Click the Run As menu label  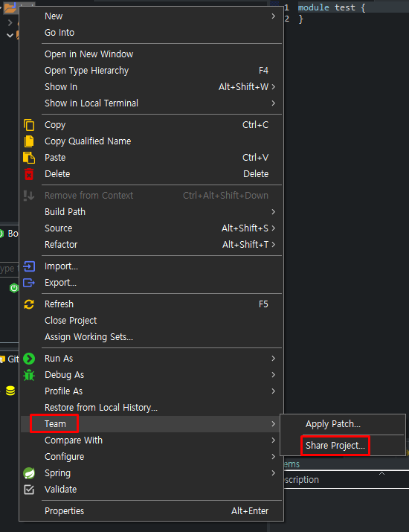click(x=59, y=359)
